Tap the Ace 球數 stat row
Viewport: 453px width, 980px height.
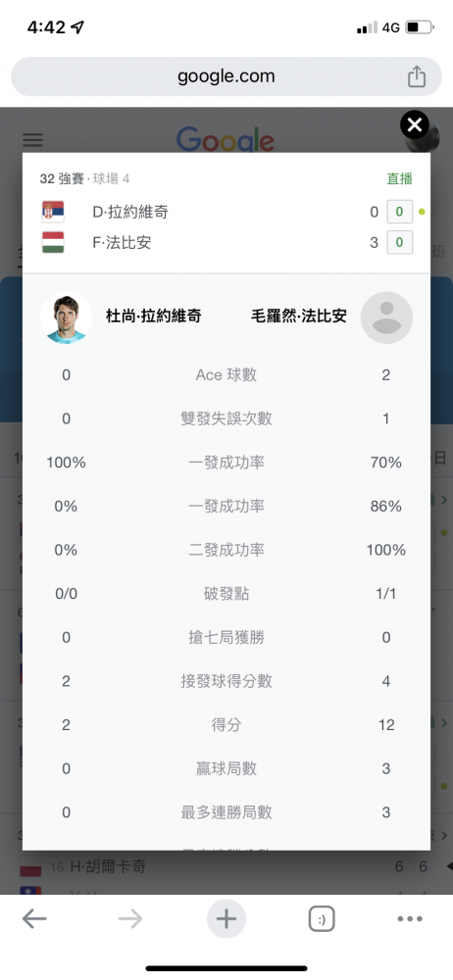tap(226, 375)
